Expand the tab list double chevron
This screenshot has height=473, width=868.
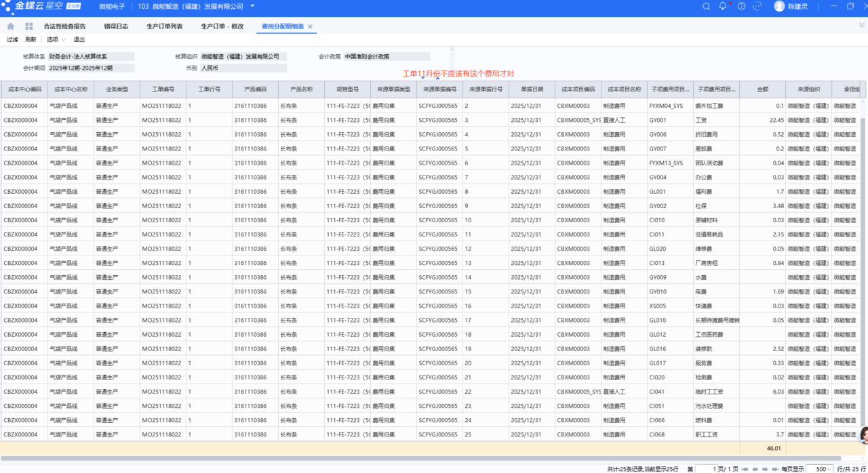click(861, 25)
